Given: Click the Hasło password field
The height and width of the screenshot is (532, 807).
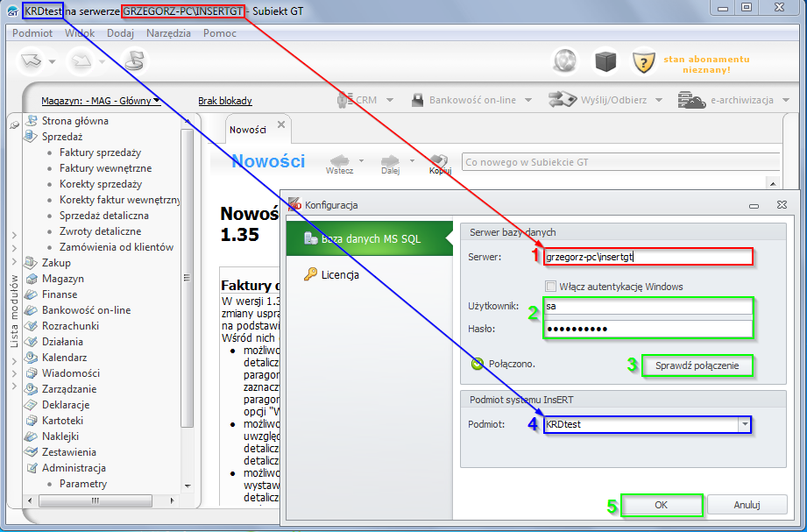Looking at the screenshot, I should click(x=648, y=329).
